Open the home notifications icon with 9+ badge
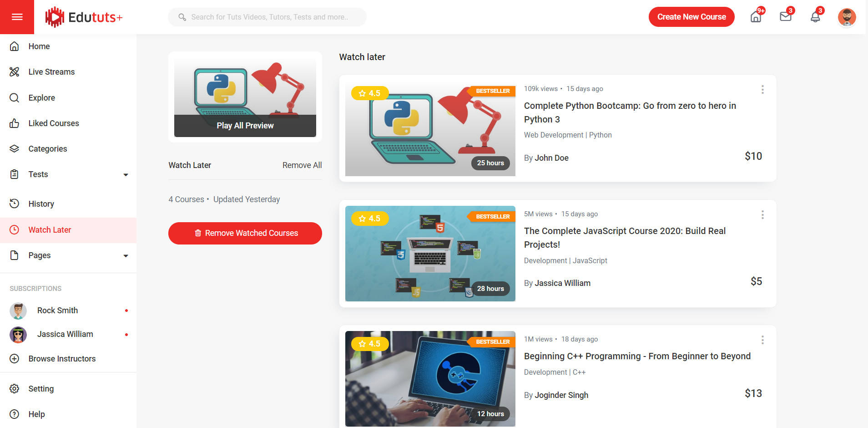 pyautogui.click(x=756, y=17)
